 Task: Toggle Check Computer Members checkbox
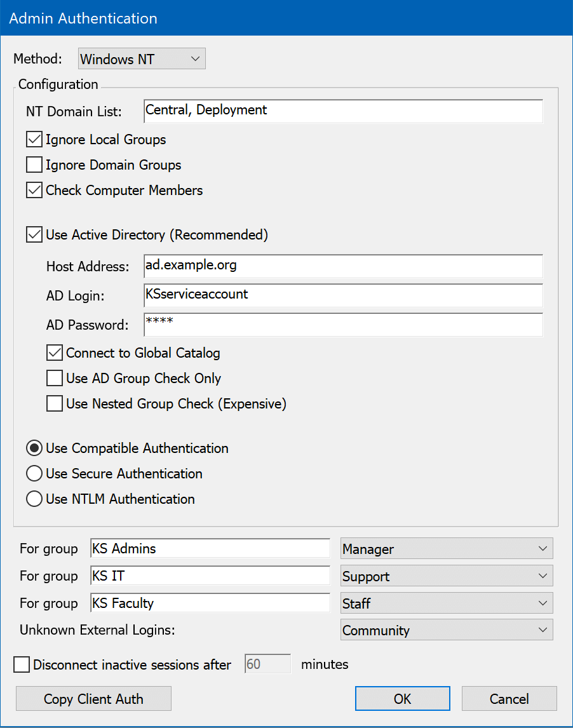coord(34,190)
